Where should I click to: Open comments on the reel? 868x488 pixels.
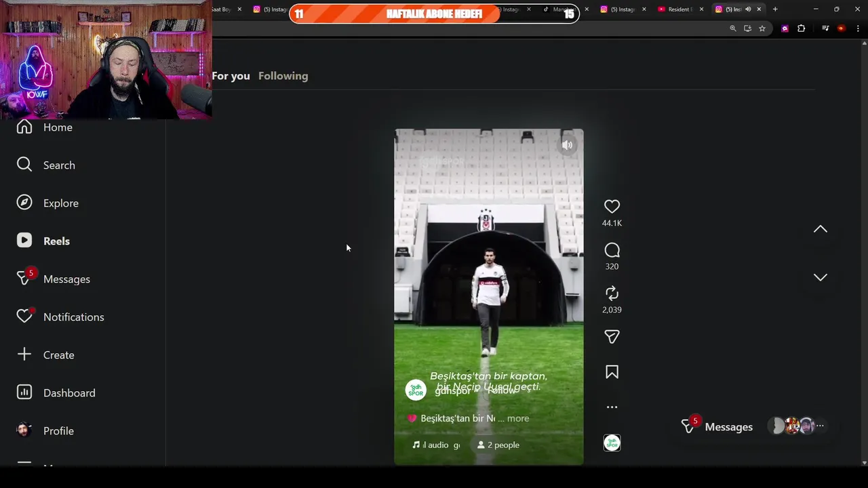[x=612, y=251]
